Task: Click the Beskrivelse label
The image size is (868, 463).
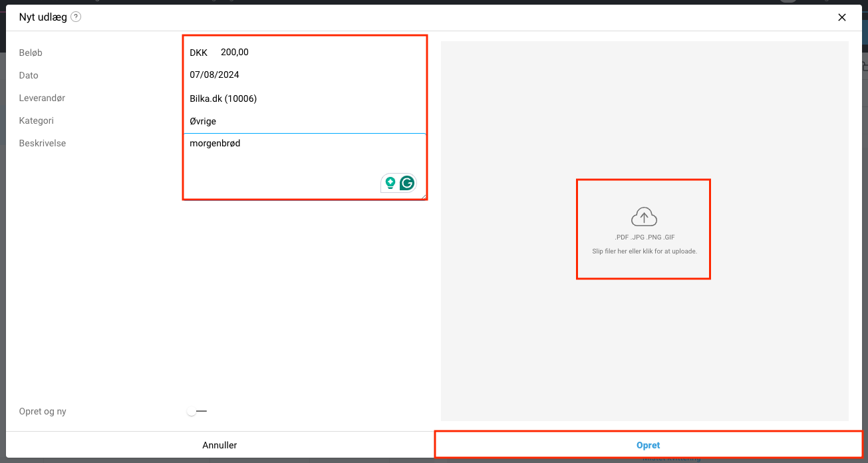Action: (x=43, y=143)
